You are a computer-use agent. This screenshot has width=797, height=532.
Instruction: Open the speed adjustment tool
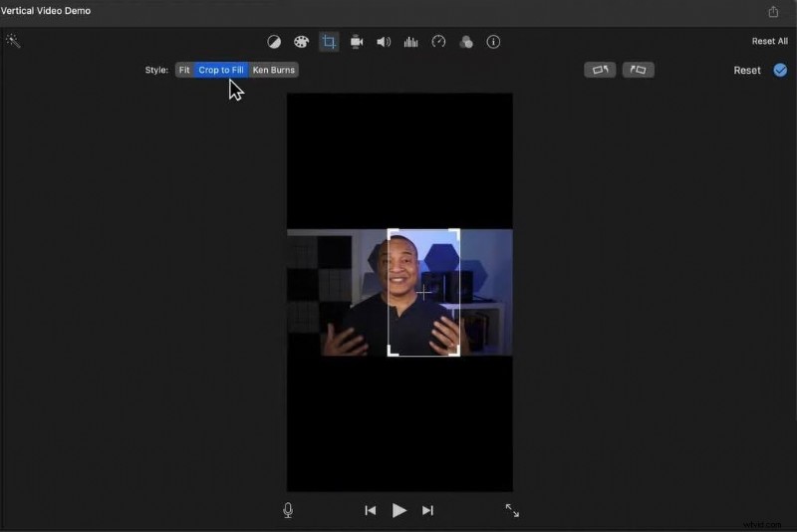click(438, 42)
